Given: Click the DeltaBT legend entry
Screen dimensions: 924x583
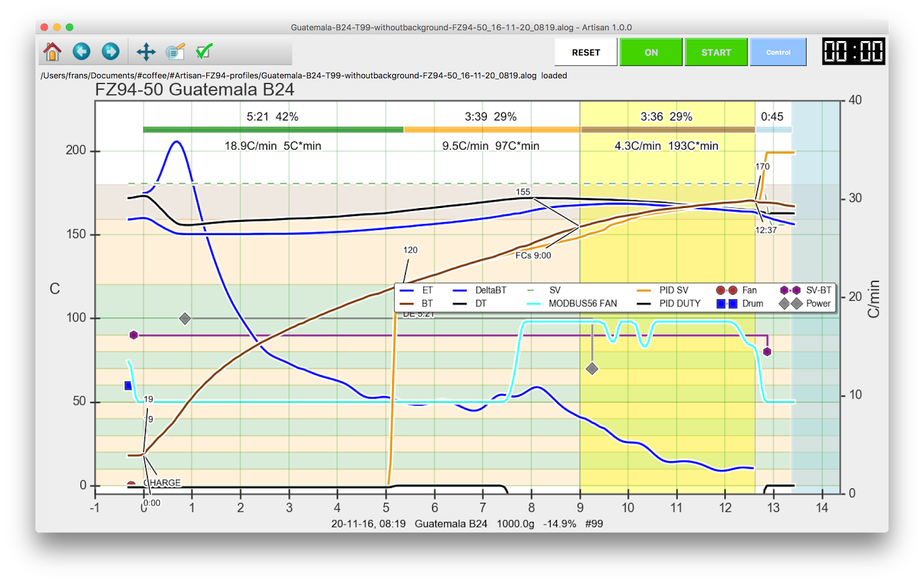Looking at the screenshot, I should click(480, 290).
